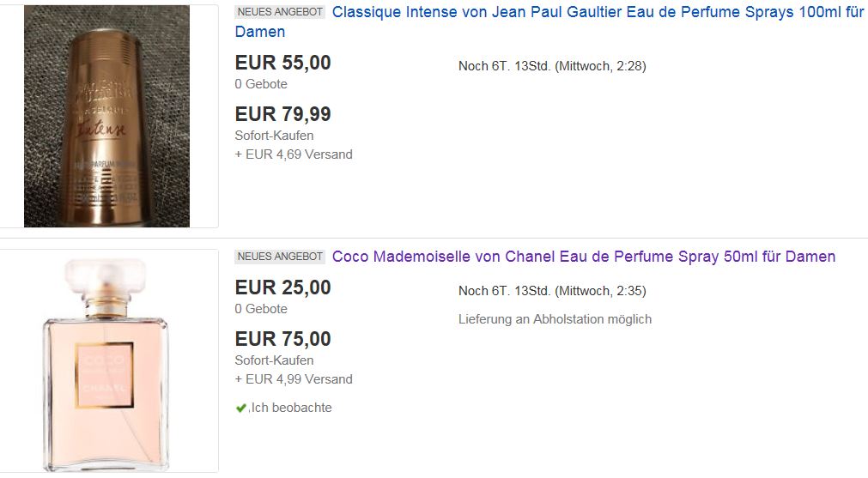This screenshot has height=478, width=868.
Task: Click the word 'Damen' in first listing title
Action: point(260,32)
